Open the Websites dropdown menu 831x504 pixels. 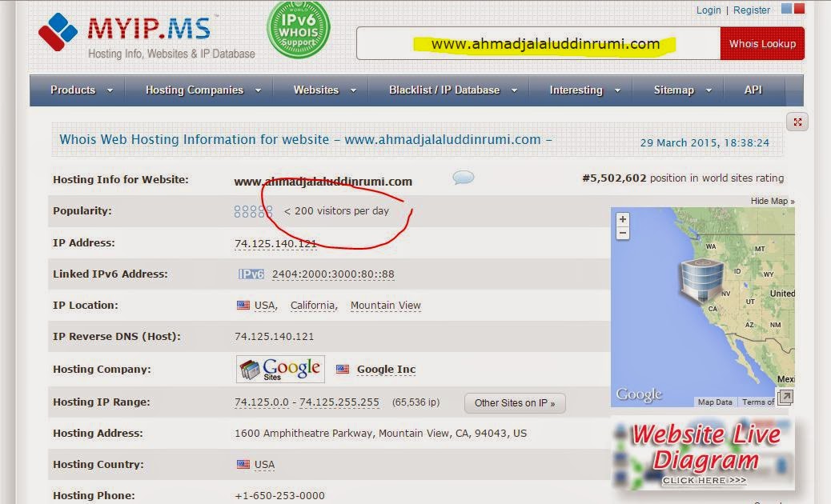click(x=325, y=90)
